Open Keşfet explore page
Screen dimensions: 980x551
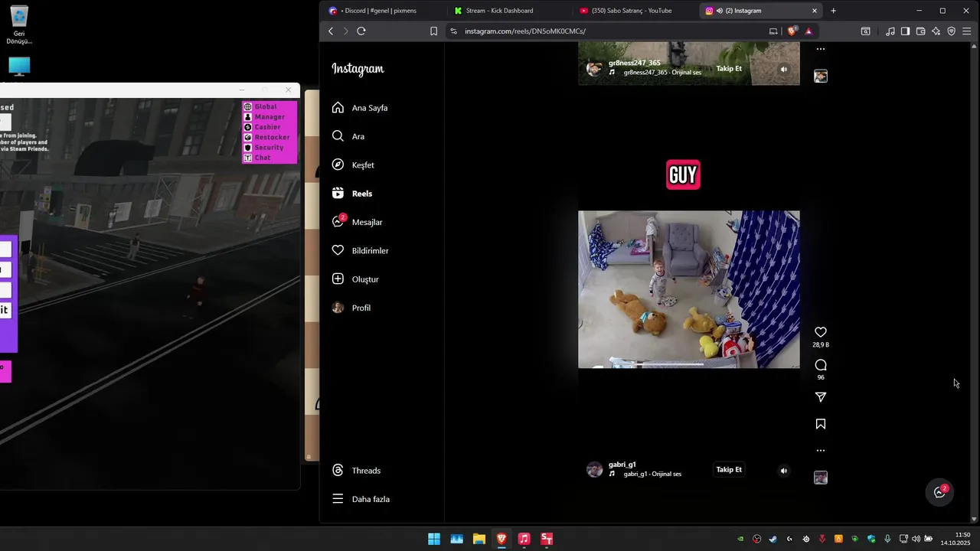click(x=353, y=165)
